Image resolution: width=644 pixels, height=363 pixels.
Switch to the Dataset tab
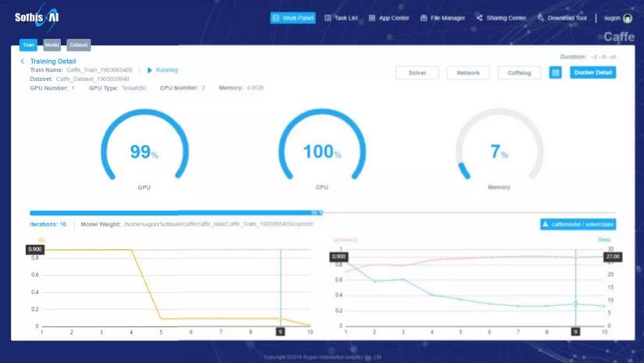tap(78, 44)
